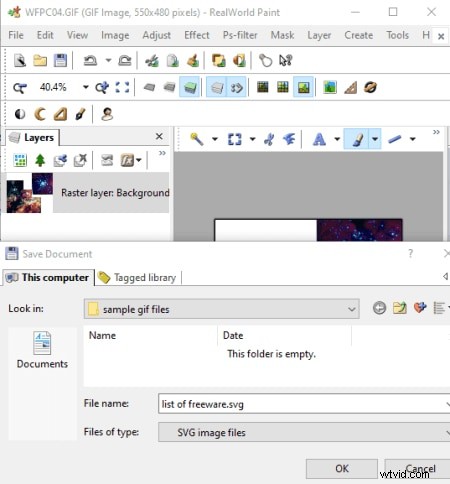The image size is (450, 484).
Task: Open the Look in folder dropdown
Action: (351, 309)
